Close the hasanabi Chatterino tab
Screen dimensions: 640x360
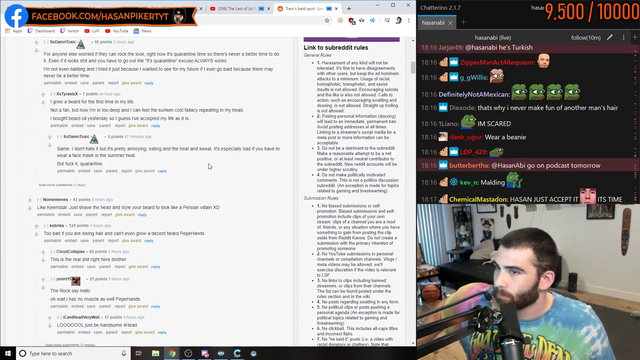point(450,23)
